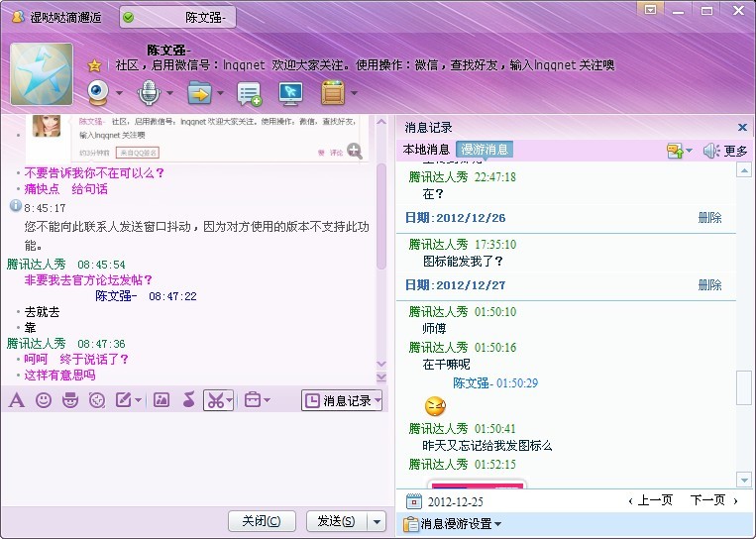
Task: Click the message record scrollbar thumb
Action: point(744,387)
